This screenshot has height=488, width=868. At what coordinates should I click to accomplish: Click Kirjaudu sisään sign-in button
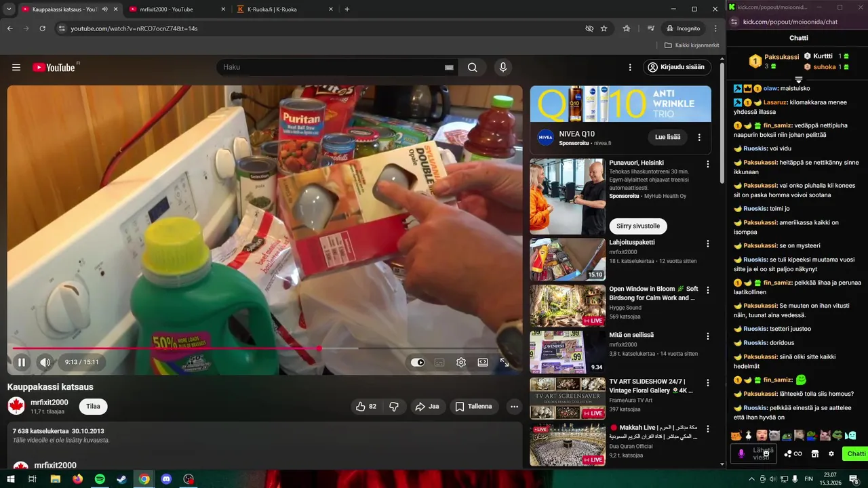coord(676,67)
